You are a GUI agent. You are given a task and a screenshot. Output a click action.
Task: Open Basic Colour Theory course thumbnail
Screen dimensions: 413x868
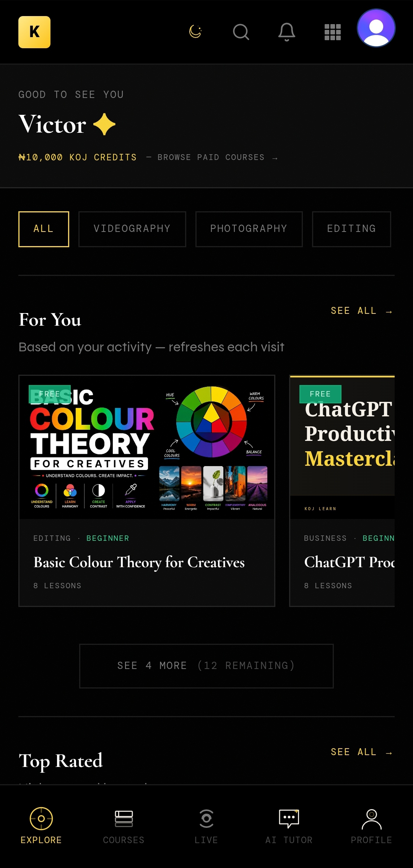click(147, 447)
